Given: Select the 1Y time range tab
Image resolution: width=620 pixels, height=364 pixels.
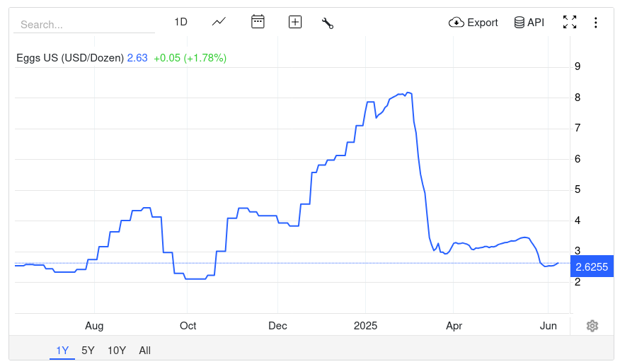Looking at the screenshot, I should (62, 350).
